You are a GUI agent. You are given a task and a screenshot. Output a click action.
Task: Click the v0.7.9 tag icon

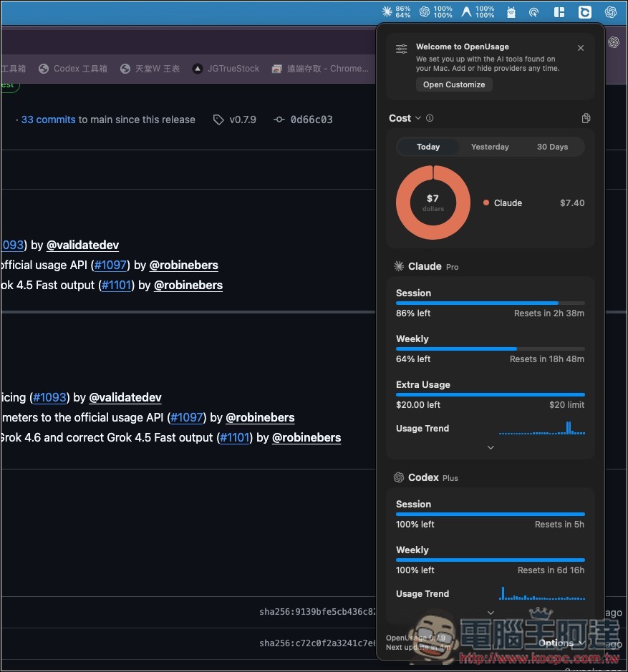point(218,120)
